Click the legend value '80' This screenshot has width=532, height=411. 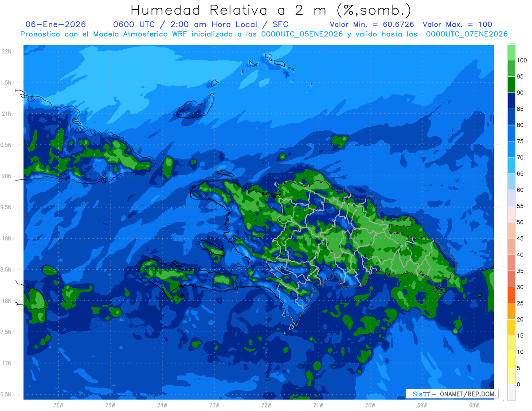pyautogui.click(x=520, y=125)
